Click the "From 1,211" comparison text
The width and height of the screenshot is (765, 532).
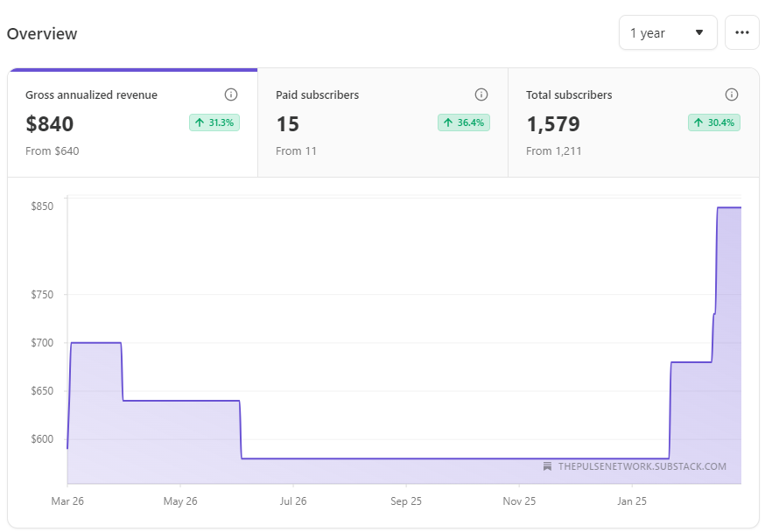[x=554, y=151]
